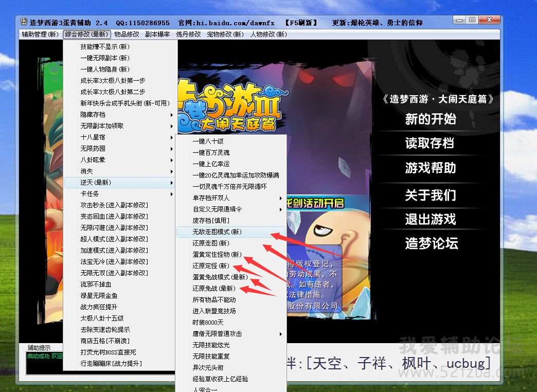
Task: Open the 副本爆率 menu
Action: pyautogui.click(x=157, y=34)
